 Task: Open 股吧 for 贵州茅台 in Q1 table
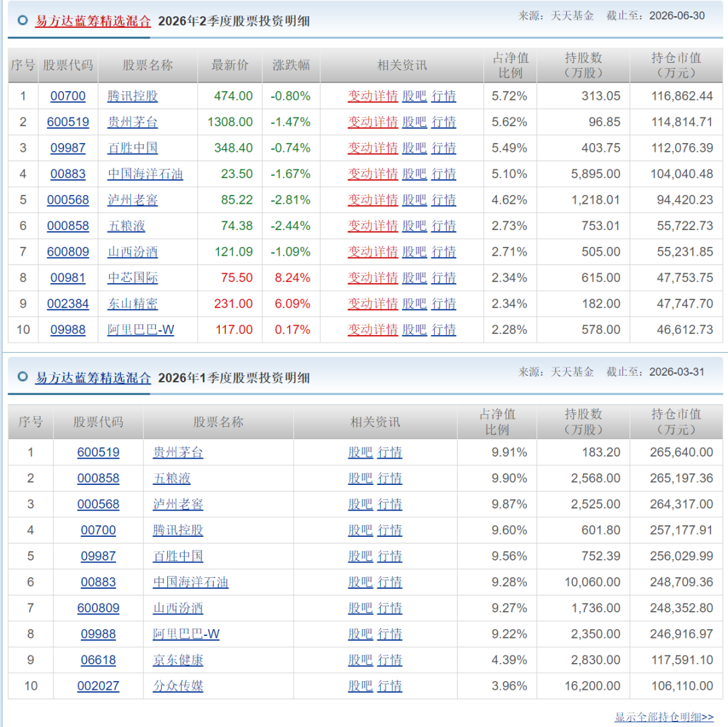click(361, 453)
